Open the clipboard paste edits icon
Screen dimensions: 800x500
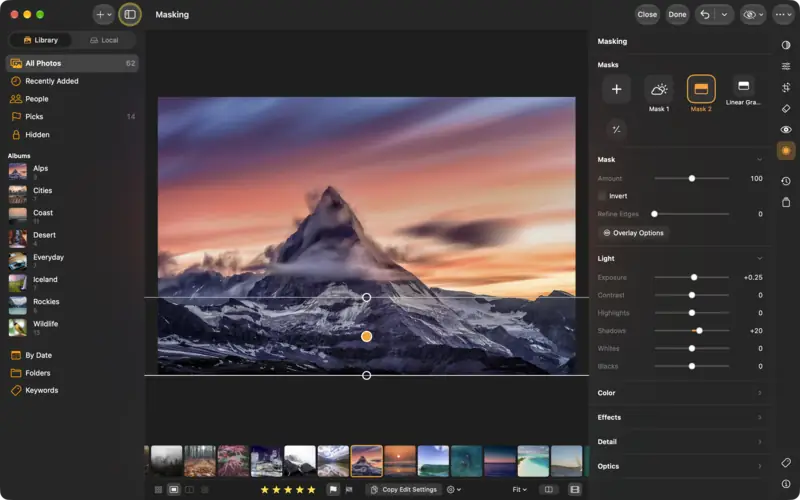pyautogui.click(x=786, y=202)
